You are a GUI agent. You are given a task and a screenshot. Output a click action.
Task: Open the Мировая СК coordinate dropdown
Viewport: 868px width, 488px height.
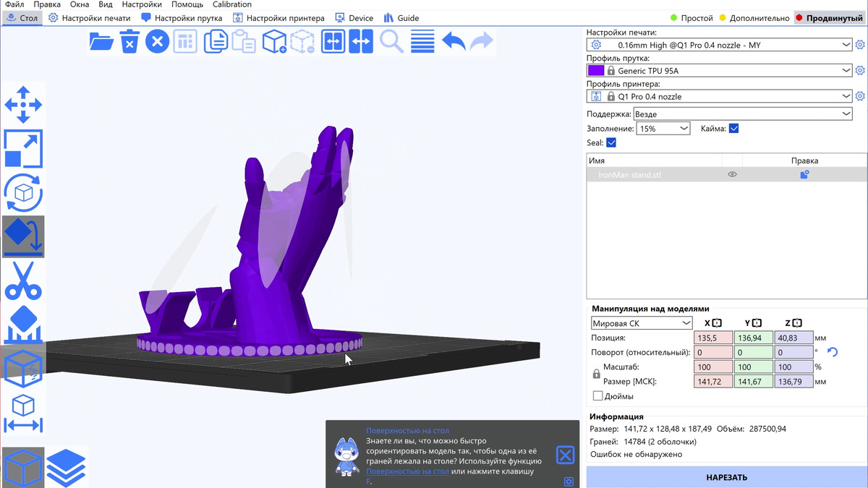642,323
